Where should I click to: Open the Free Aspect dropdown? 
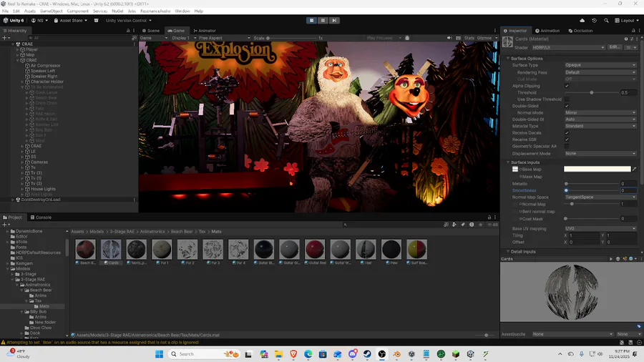pyautogui.click(x=224, y=38)
